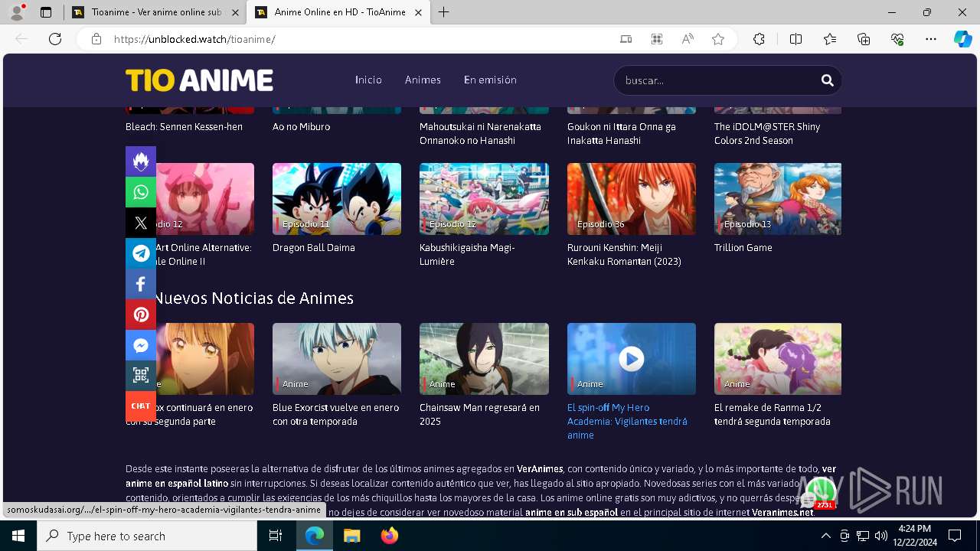Open the CHAT sidebar button
Screen dimensions: 980x551
pyautogui.click(x=141, y=406)
